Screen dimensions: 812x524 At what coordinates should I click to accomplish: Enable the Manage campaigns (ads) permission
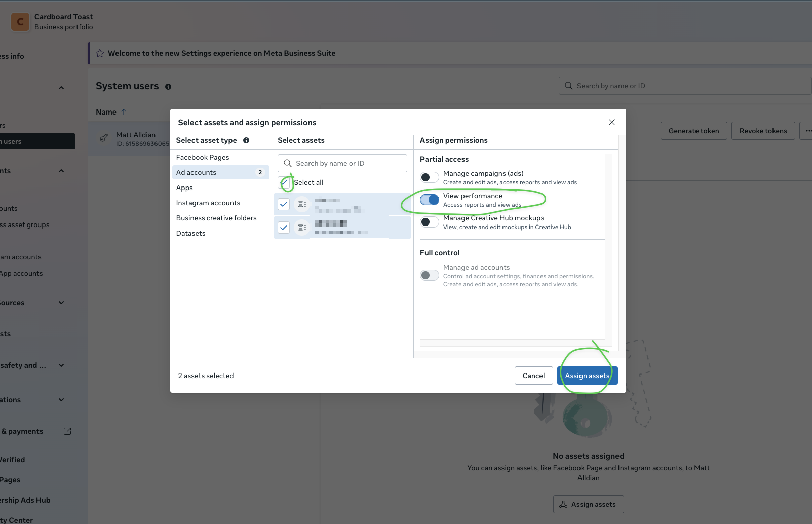tap(429, 177)
